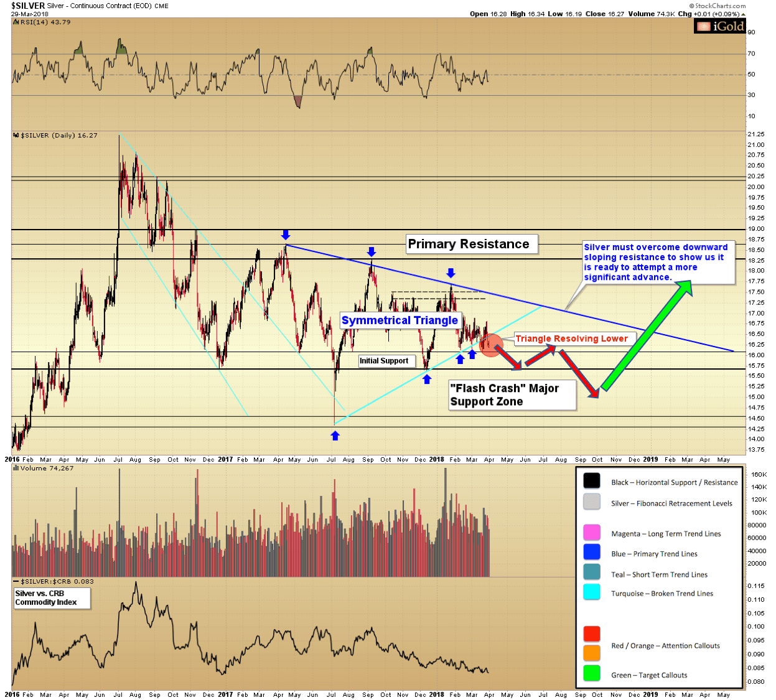Click the Initial Support label

click(384, 361)
